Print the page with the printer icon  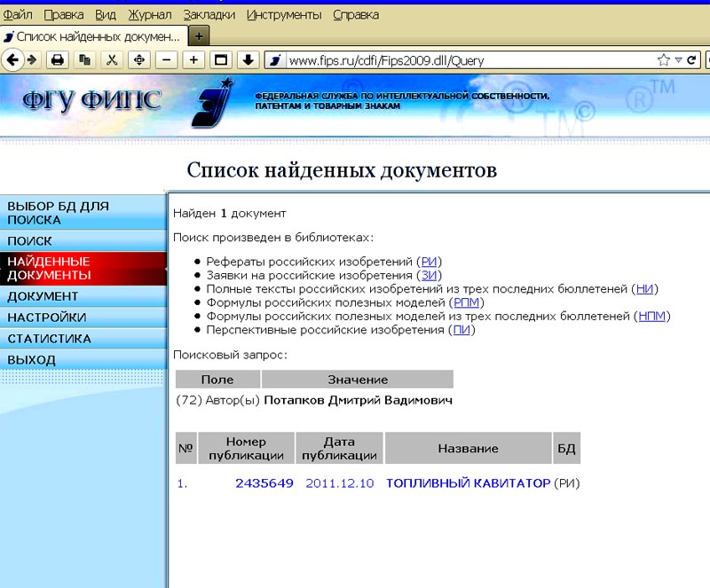coord(58,59)
